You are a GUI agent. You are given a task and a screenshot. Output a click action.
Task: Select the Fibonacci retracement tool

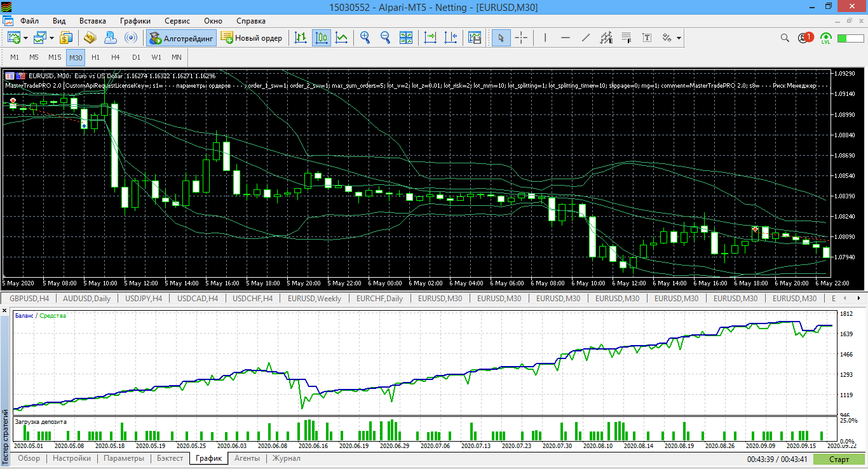point(627,38)
